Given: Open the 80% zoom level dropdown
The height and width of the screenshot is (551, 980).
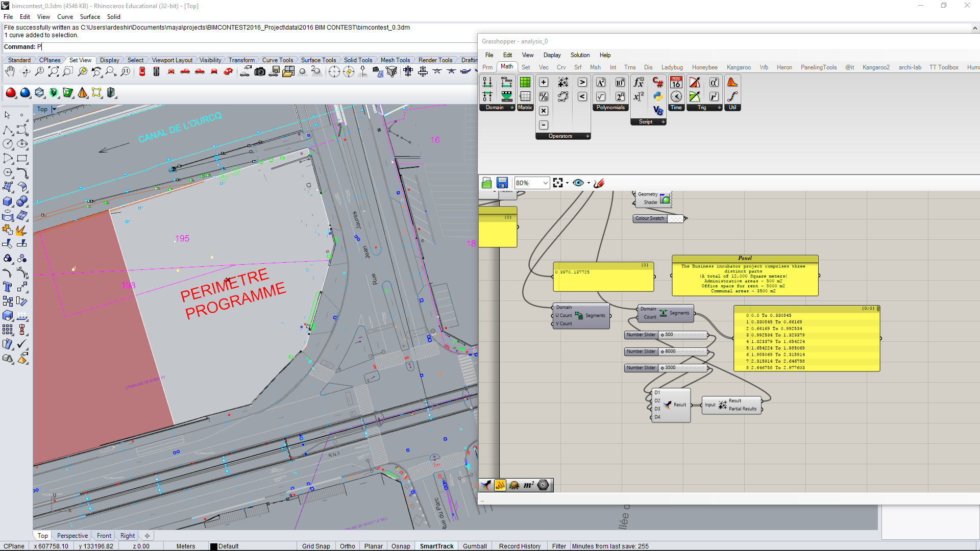Looking at the screenshot, I should (x=545, y=183).
